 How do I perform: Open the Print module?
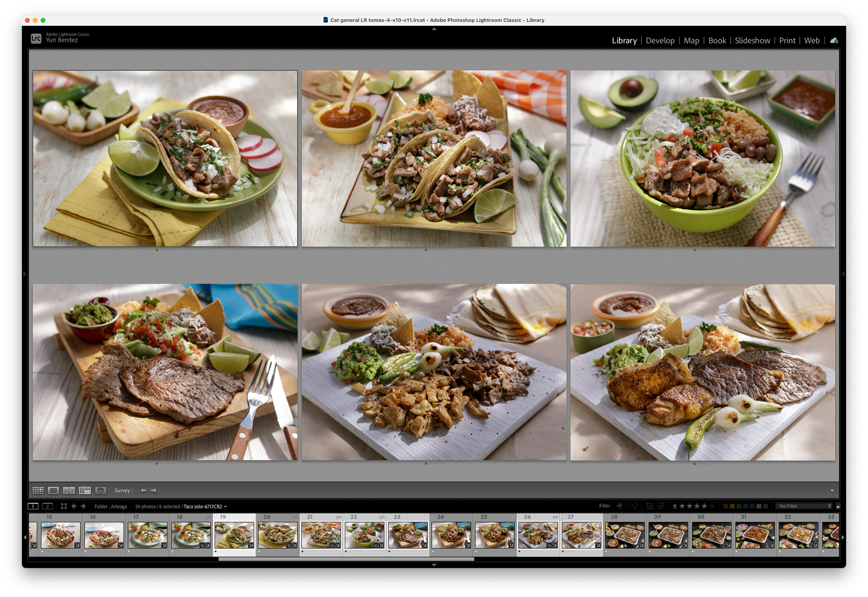click(x=787, y=41)
